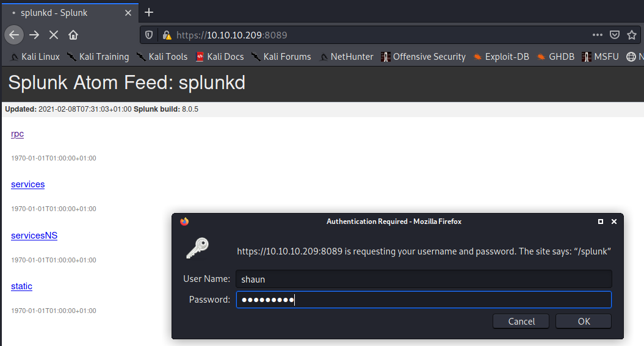Open NetHunter bookmark
Screen dimensions: 644x346
[346, 57]
